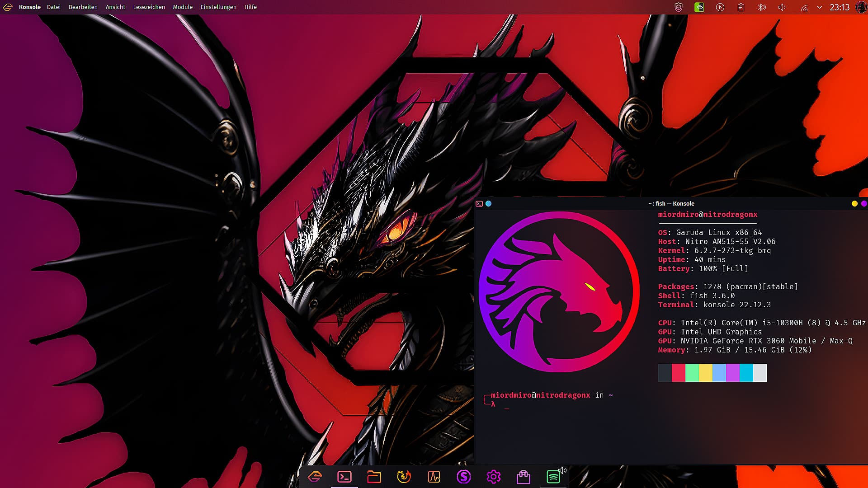Click the 'Uptime: 40 mins' line
This screenshot has height=488, width=868.
tap(692, 259)
